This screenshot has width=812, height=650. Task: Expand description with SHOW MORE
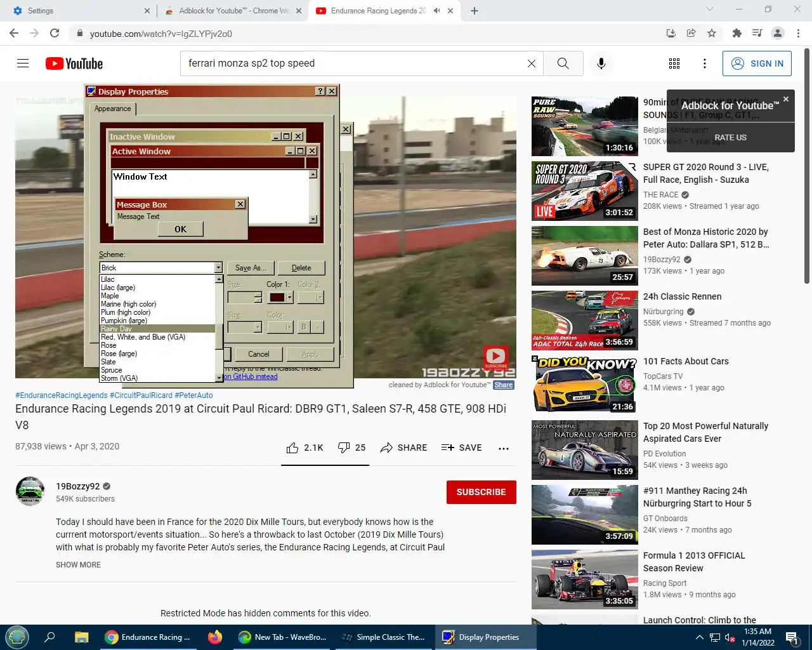[x=78, y=565]
